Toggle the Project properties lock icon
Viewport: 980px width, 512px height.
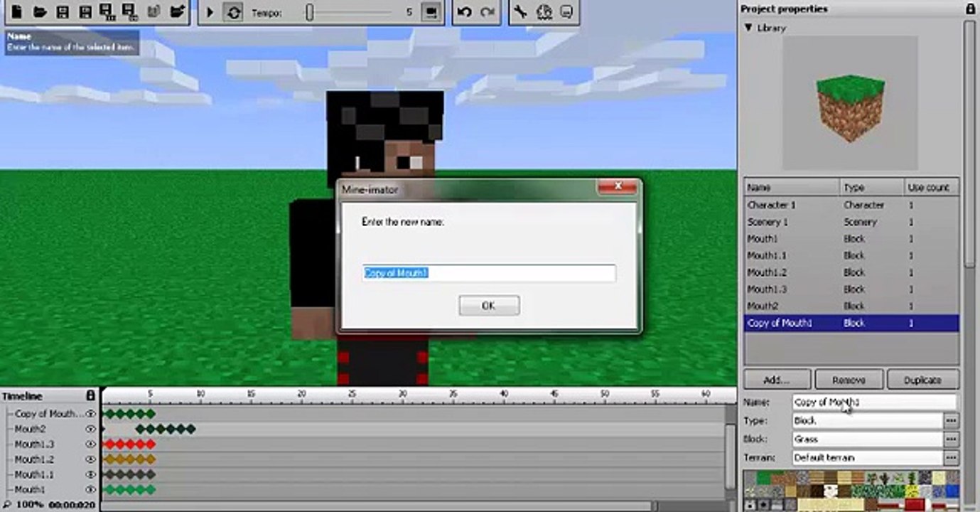970,9
